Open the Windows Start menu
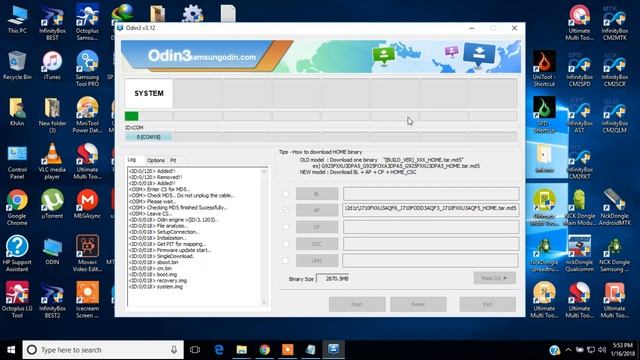The width and height of the screenshot is (640, 360). point(11,350)
